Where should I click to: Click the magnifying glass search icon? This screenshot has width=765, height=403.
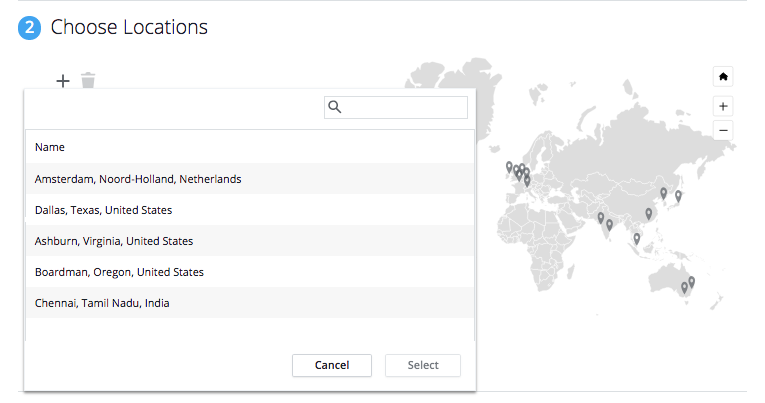[335, 107]
